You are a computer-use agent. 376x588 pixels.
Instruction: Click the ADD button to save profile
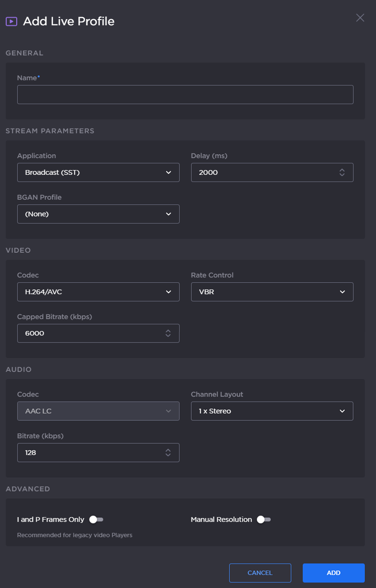pyautogui.click(x=333, y=573)
